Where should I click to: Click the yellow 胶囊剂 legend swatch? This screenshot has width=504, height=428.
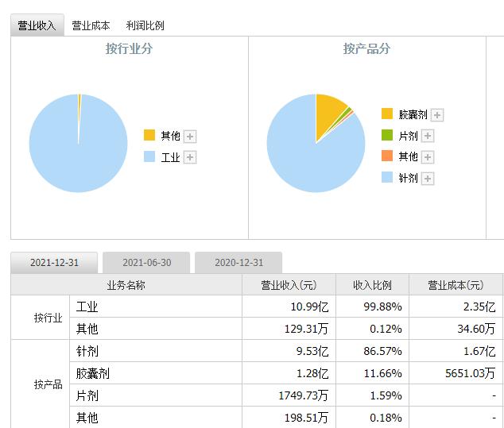point(387,114)
